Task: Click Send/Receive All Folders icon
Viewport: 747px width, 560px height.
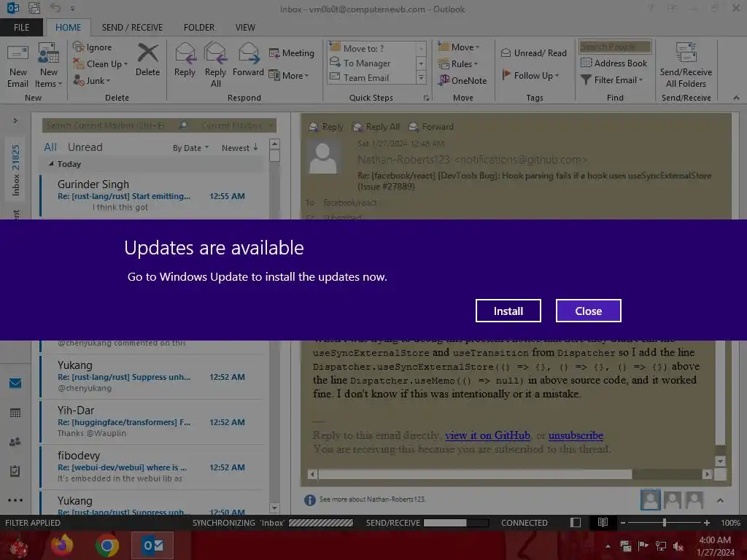Action: [686, 52]
